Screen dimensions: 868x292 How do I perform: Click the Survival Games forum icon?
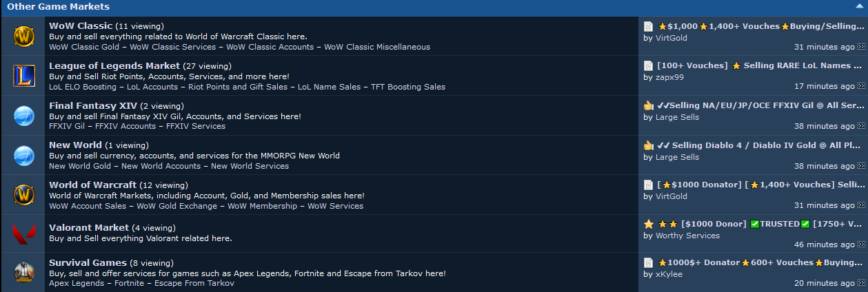23,273
